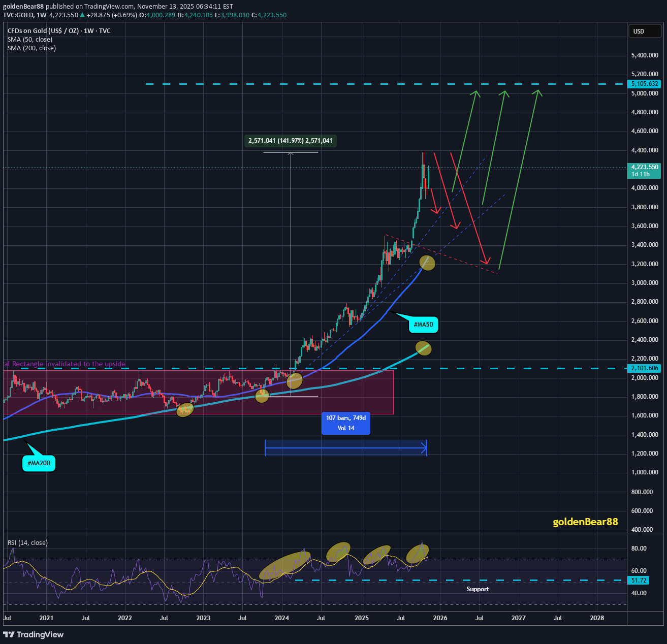Select the RSI (14, close) indicator legend

pyautogui.click(x=27, y=543)
